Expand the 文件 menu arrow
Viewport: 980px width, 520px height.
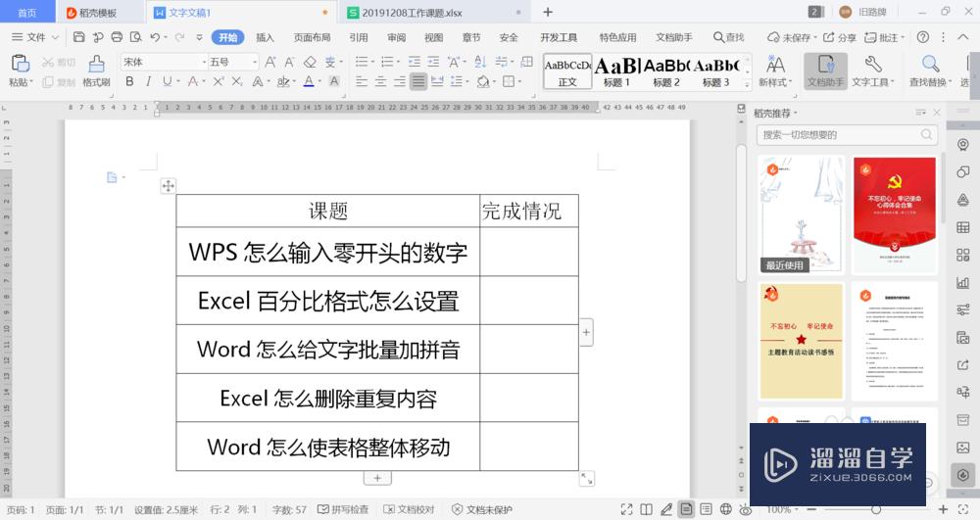55,37
